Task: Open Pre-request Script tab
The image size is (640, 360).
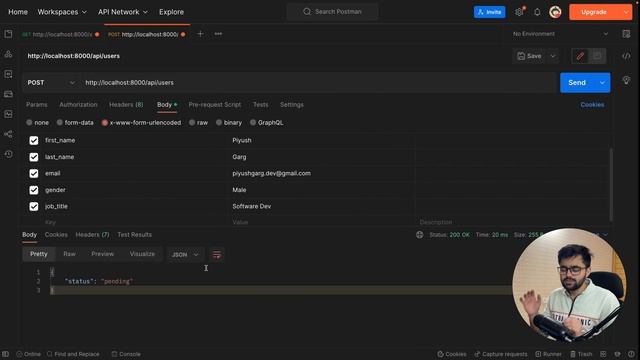Action: [x=215, y=104]
